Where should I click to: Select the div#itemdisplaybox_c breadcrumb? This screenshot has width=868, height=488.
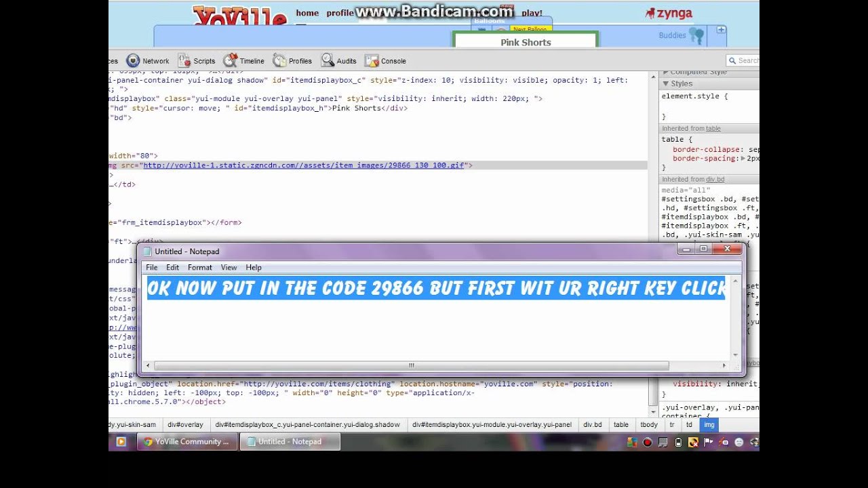[x=307, y=425]
